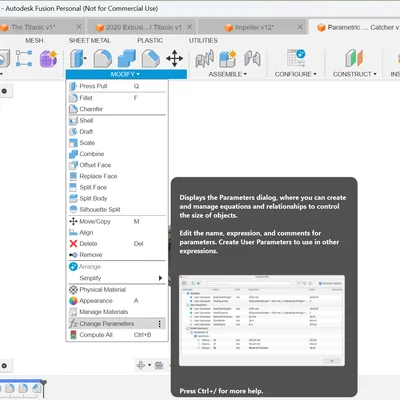This screenshot has height=400, width=400.
Task: Choose Scale from Modify menu
Action: tap(117, 143)
